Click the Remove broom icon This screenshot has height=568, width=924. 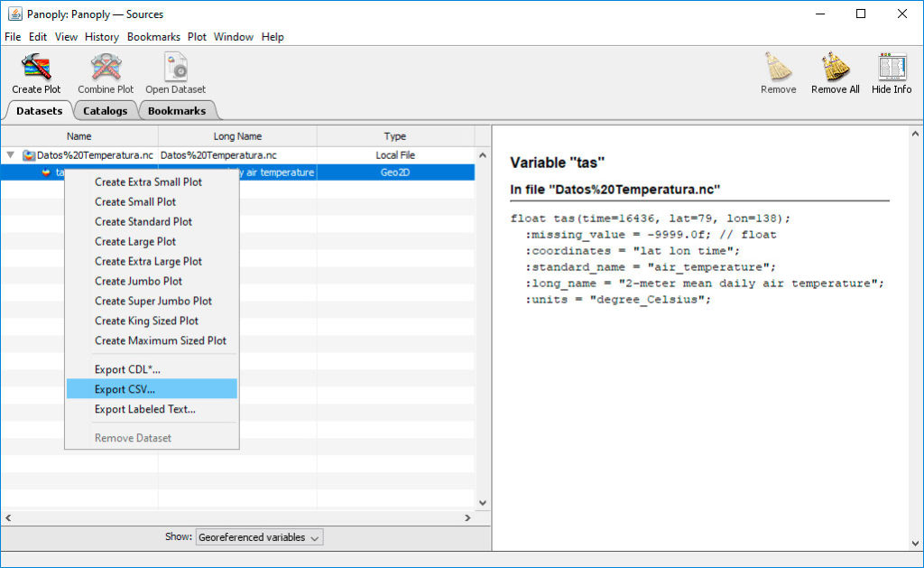[778, 66]
